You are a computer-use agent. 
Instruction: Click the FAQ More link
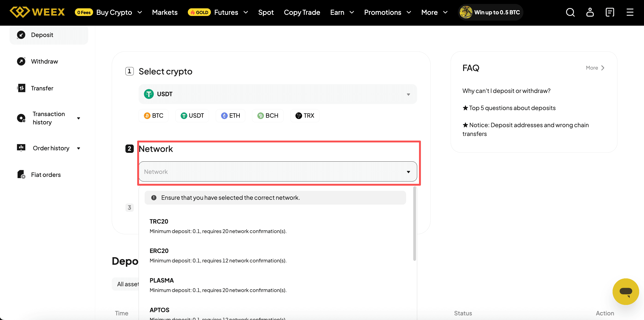(x=595, y=68)
